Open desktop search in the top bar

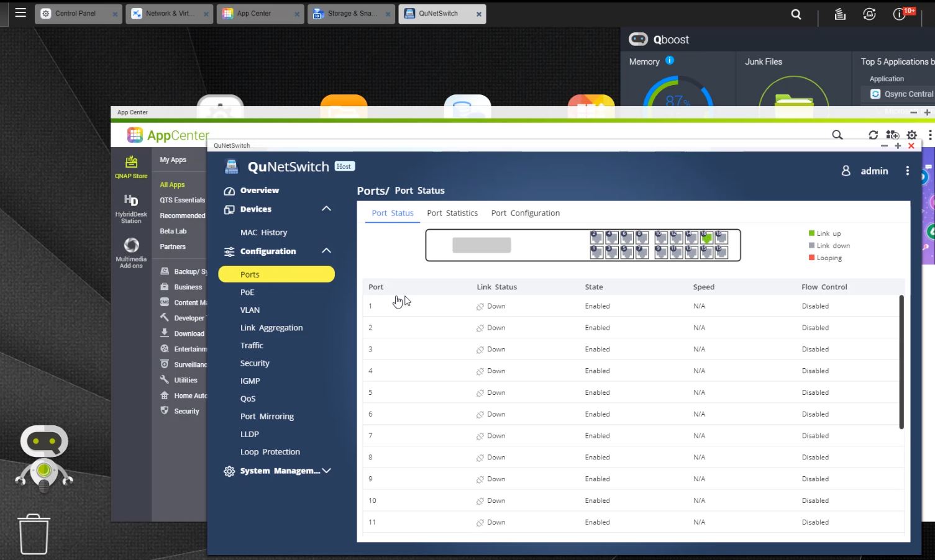point(796,14)
